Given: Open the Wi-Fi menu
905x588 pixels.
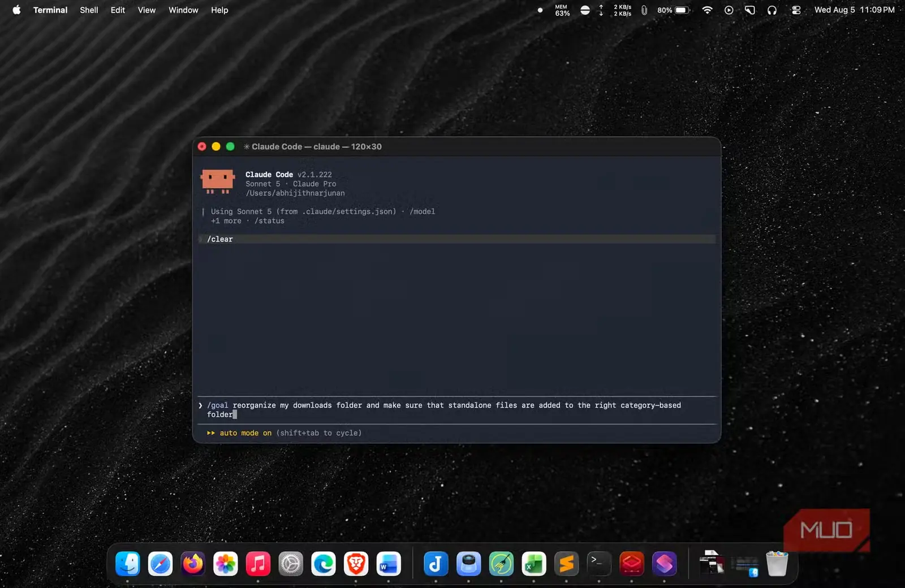Looking at the screenshot, I should 707,10.
